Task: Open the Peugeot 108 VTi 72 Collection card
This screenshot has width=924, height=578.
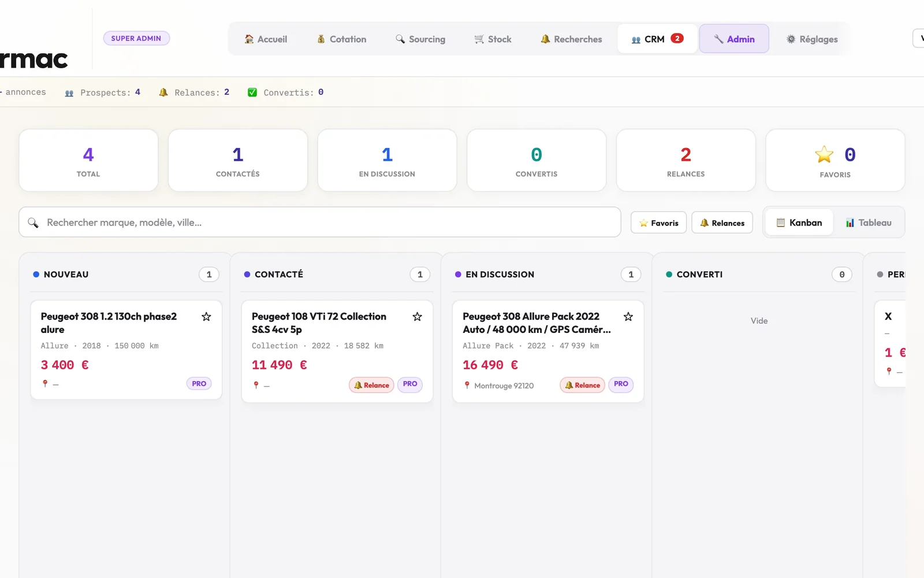Action: click(x=337, y=351)
